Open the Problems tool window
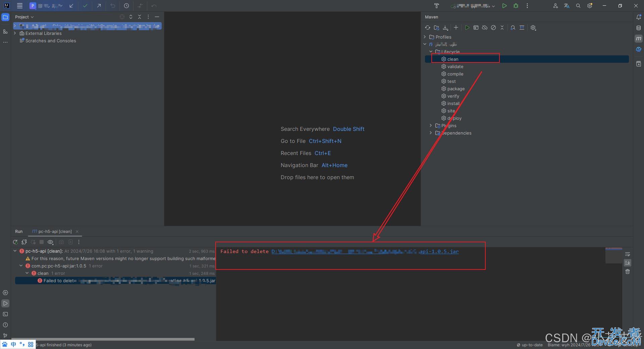The height and width of the screenshot is (349, 644). pos(5,325)
